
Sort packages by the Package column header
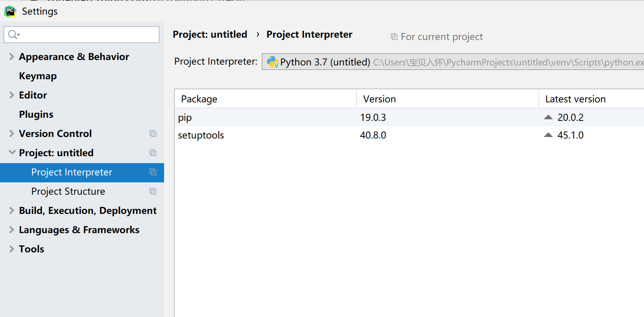(199, 99)
